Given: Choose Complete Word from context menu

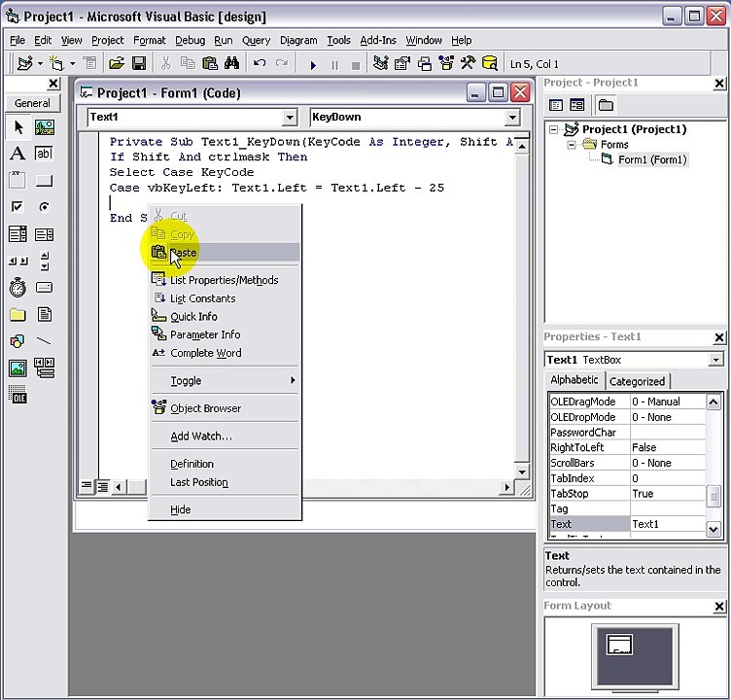Looking at the screenshot, I should point(225,353).
